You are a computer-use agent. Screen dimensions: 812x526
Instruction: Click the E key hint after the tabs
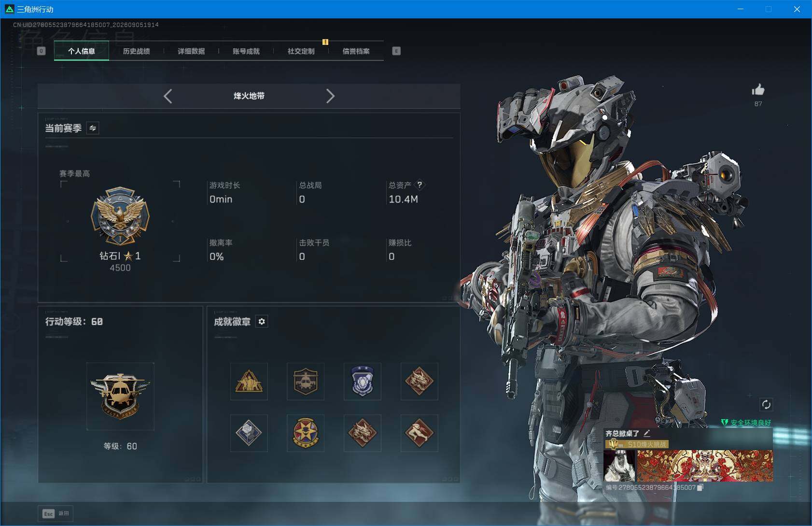pos(396,51)
